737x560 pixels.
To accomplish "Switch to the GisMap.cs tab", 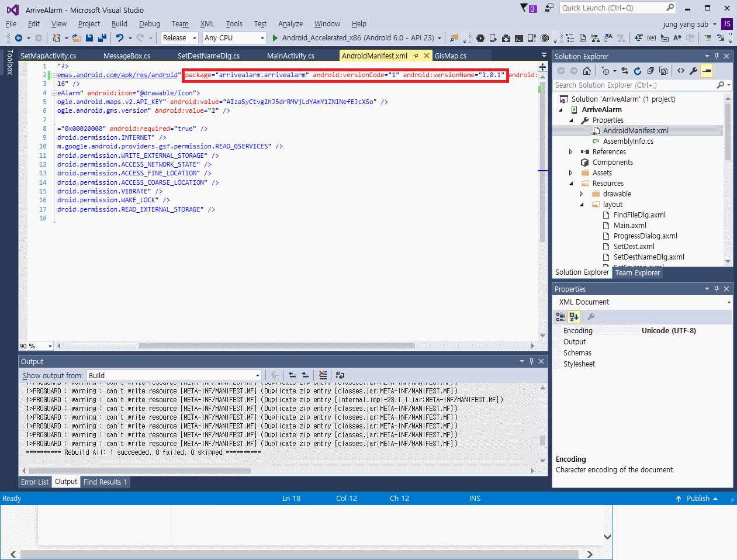I will 450,55.
